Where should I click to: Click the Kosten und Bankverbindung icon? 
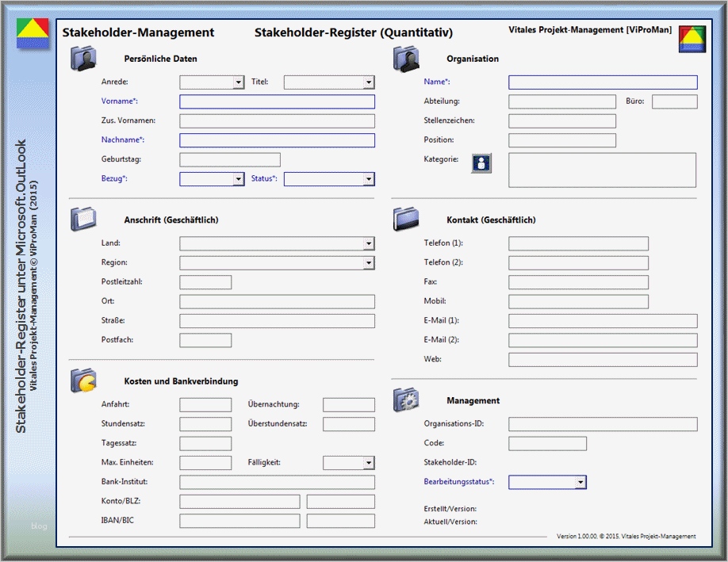pos(82,380)
